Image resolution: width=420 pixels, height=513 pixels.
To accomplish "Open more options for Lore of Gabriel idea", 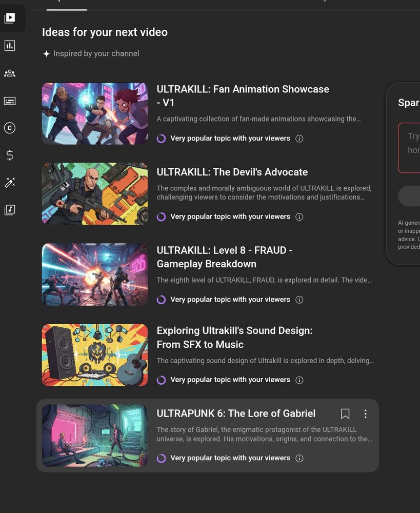I will point(365,414).
